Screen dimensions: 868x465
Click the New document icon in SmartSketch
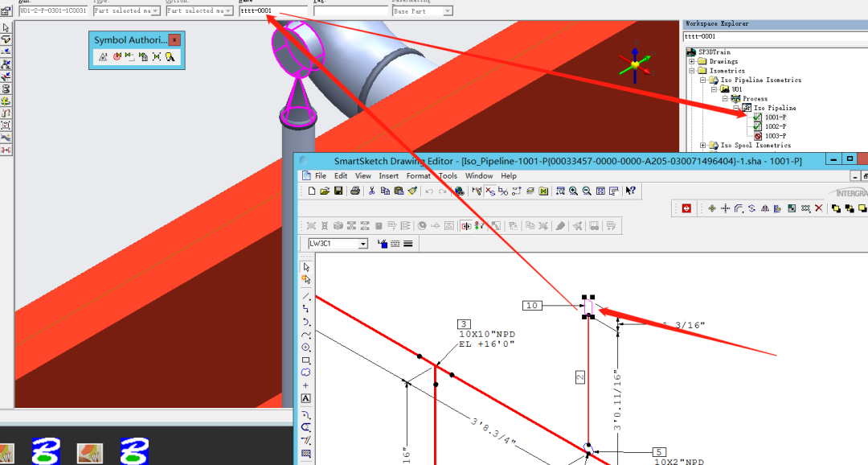point(312,191)
